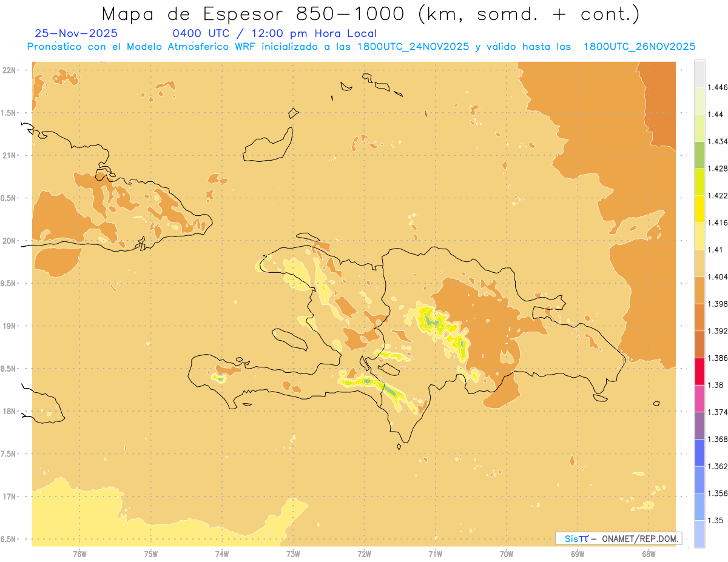
Task: Click the legend value '1.422'
Action: coord(718,196)
